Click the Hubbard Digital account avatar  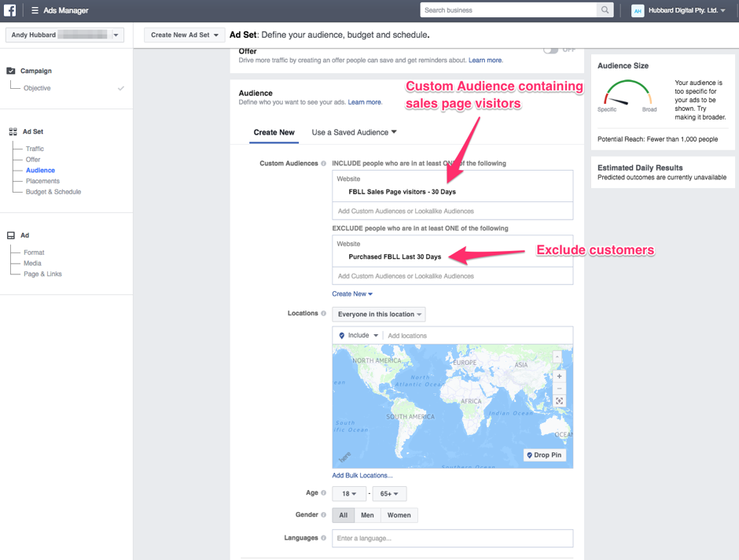coord(638,10)
